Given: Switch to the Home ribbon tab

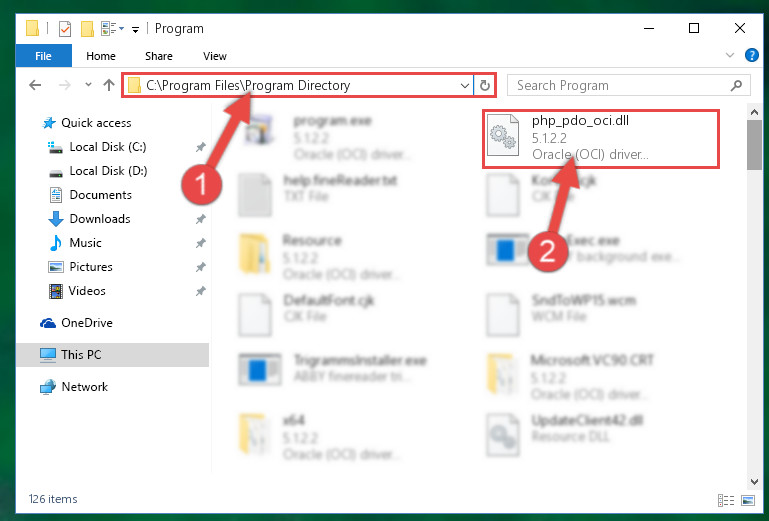Looking at the screenshot, I should pos(101,56).
